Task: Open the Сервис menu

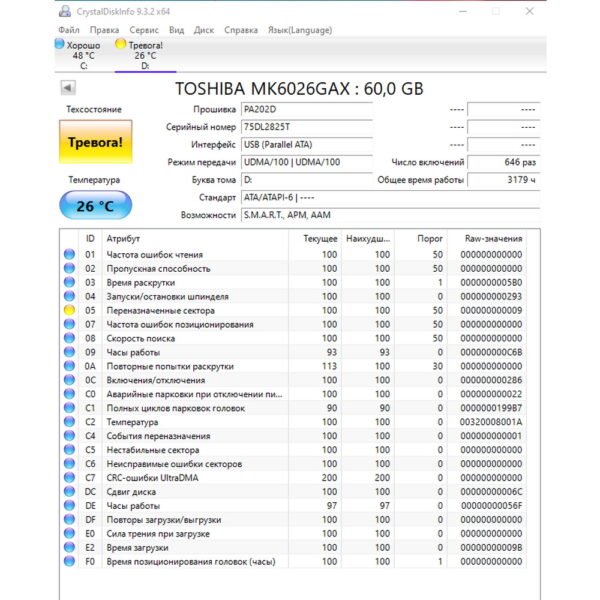Action: (144, 30)
